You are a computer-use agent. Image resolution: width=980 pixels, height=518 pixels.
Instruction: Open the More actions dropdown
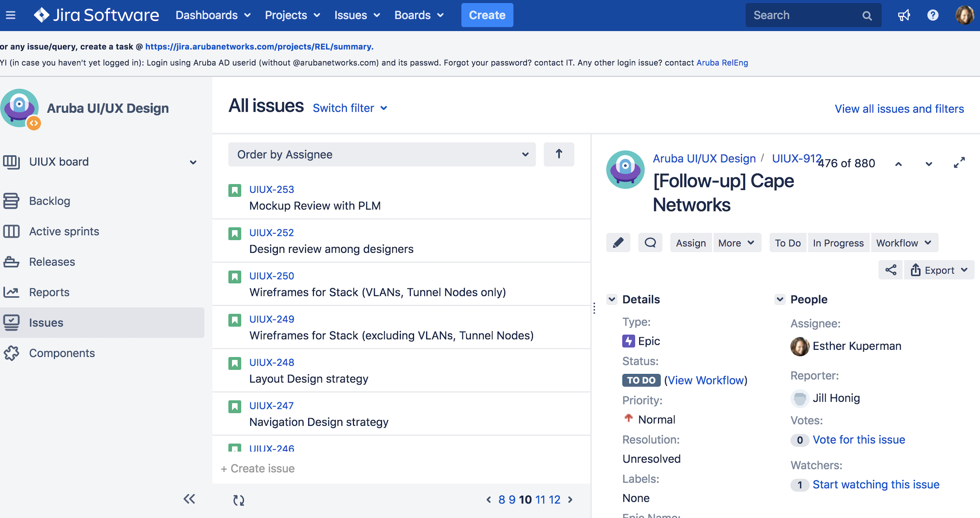pos(737,243)
